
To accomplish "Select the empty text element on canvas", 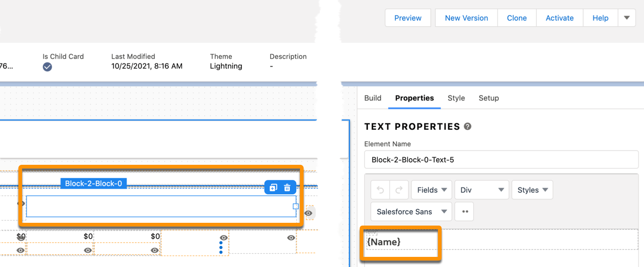I will (x=161, y=206).
